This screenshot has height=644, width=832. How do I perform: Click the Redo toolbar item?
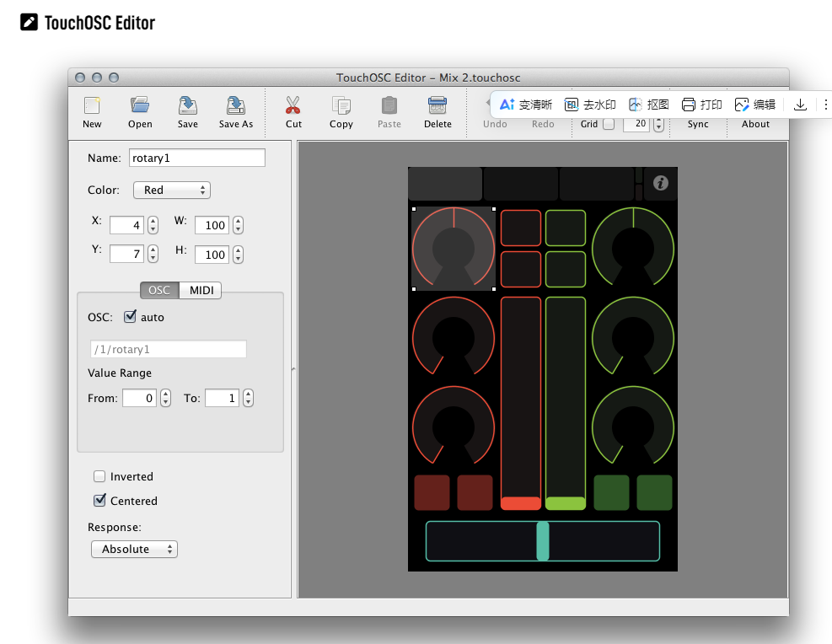point(543,124)
